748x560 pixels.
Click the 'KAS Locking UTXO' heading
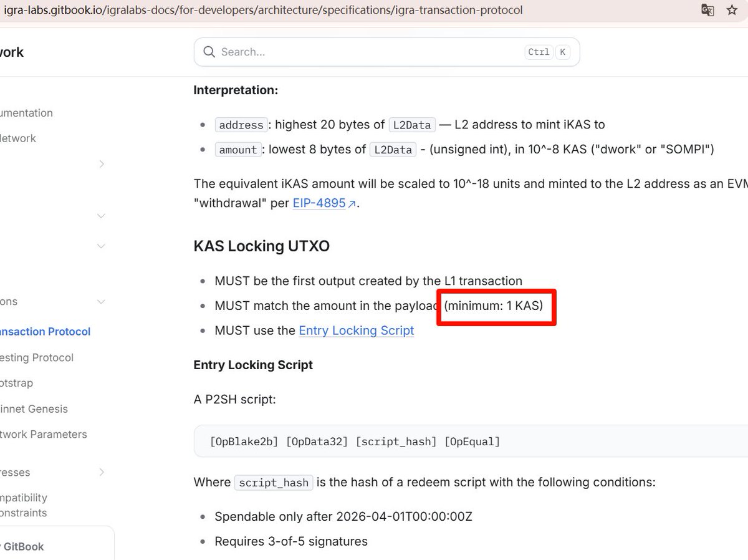[262, 246]
